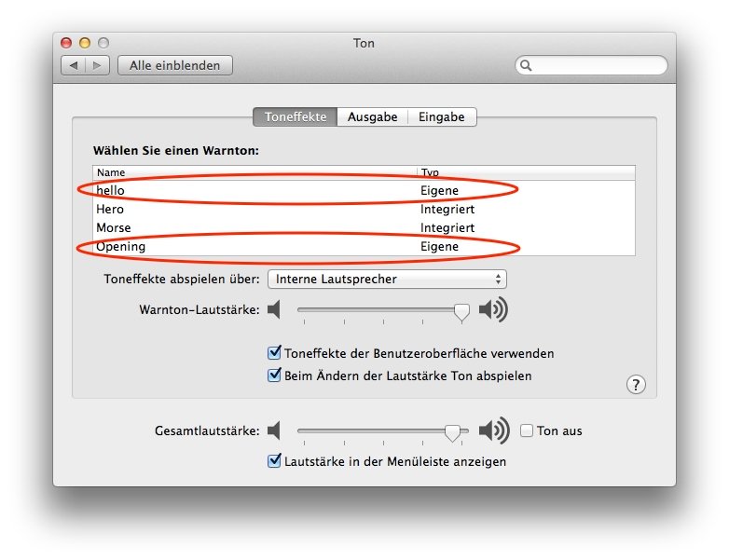Enable the Ton aus mute checkbox
The image size is (729, 560).
click(527, 430)
